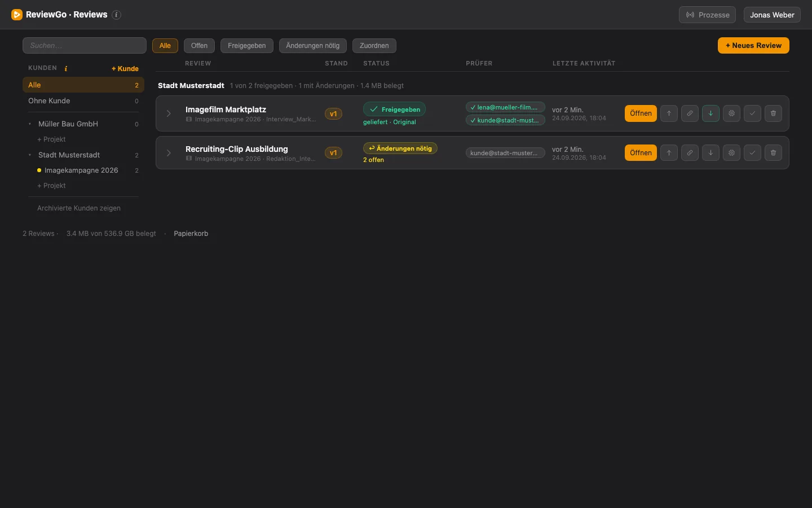This screenshot has width=812, height=508.
Task: Delete Recruiting-Clip Ausbildung with the trash icon
Action: point(773,153)
